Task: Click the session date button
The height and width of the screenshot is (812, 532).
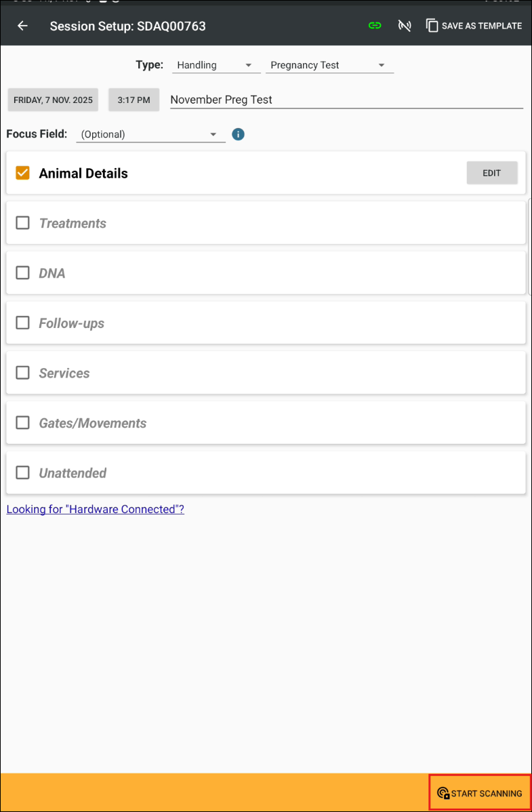Action: (53, 100)
